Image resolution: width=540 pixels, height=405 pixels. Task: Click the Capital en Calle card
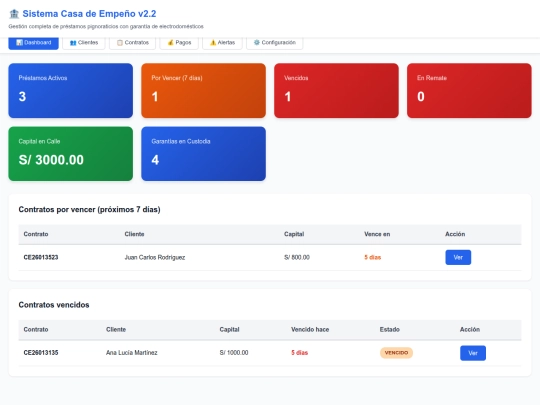click(x=71, y=154)
